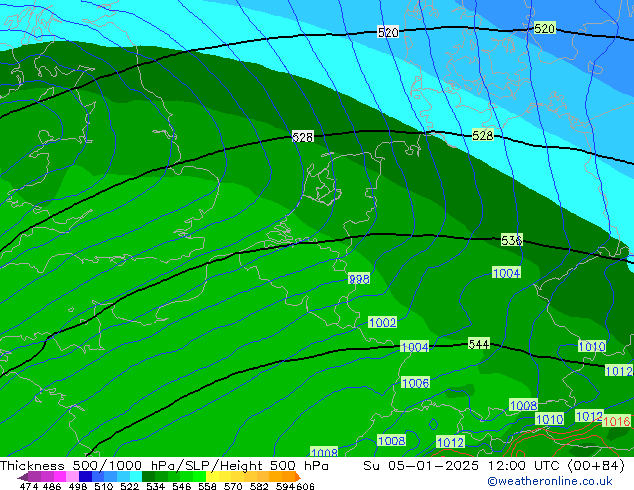The image size is (634, 490).
Task: Click the '(00+84)' forecast hour text
Action: 596,466
